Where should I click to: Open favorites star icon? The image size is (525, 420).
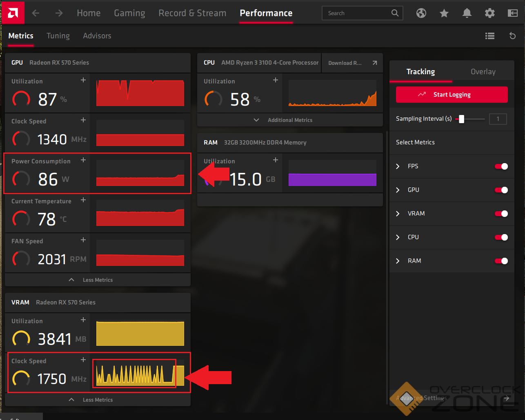click(x=444, y=13)
